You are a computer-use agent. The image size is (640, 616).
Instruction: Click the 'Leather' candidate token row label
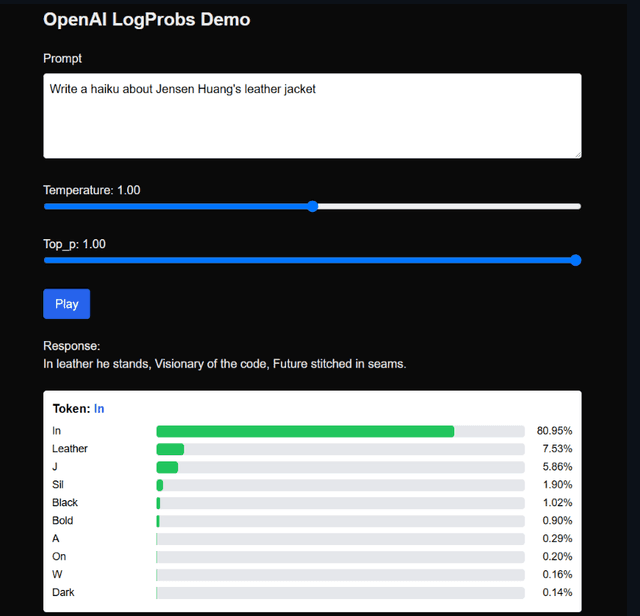pos(70,449)
